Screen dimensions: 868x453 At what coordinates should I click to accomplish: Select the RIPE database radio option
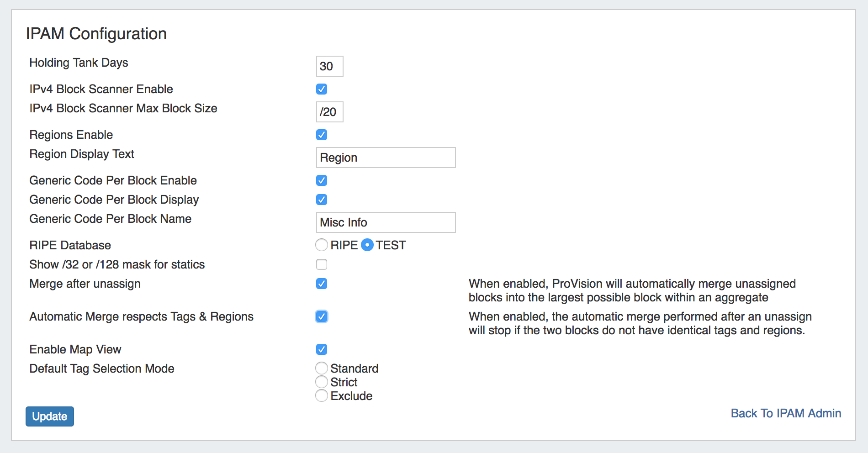[x=322, y=245]
